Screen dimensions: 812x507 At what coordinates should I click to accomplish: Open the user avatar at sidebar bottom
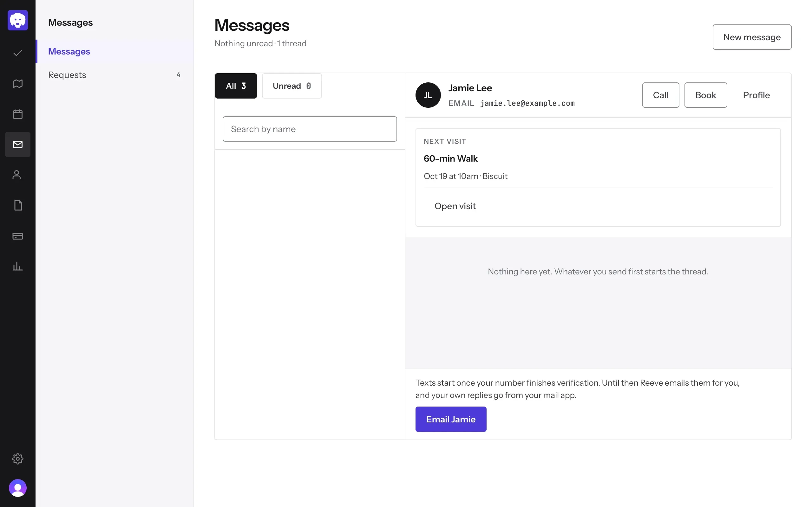18,488
